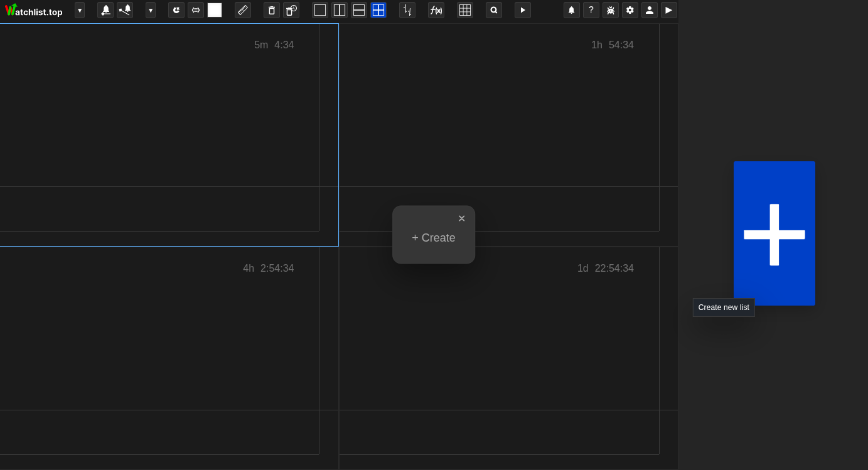Expand dropdown next to Watchlist.top logo
The width and height of the screenshot is (868, 470).
click(x=80, y=10)
